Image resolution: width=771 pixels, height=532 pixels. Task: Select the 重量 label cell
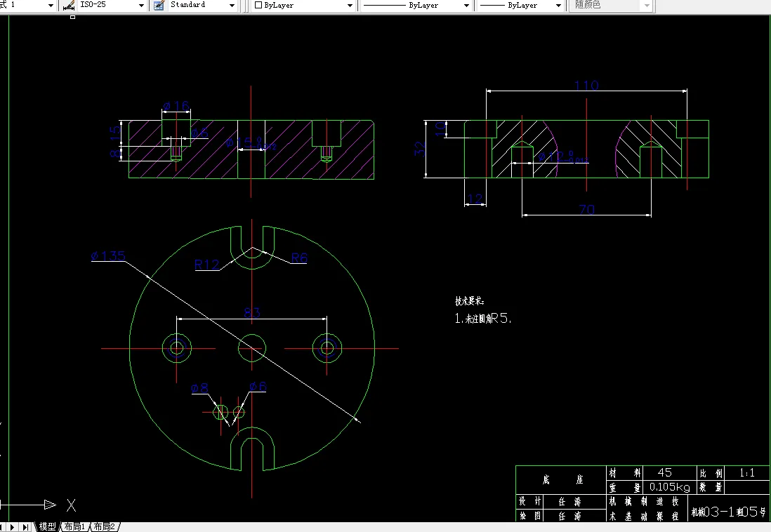[x=624, y=487]
